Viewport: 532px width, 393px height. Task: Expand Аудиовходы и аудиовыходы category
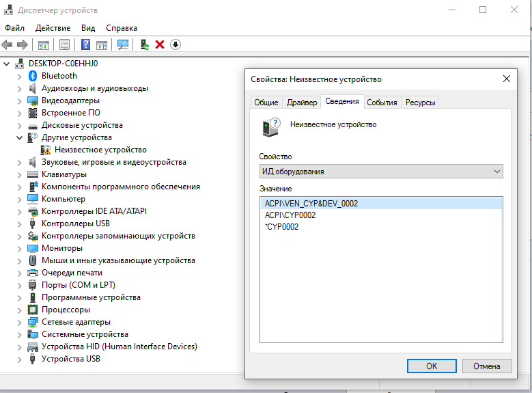click(x=20, y=89)
